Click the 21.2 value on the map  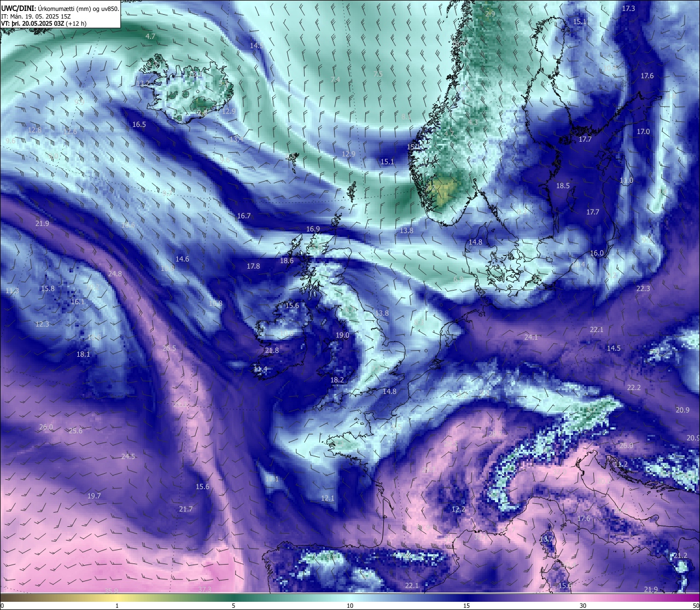pos(680,556)
